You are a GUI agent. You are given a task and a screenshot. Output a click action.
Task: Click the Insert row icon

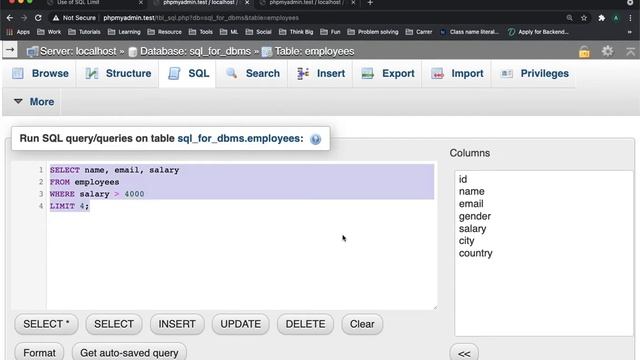[x=303, y=73]
